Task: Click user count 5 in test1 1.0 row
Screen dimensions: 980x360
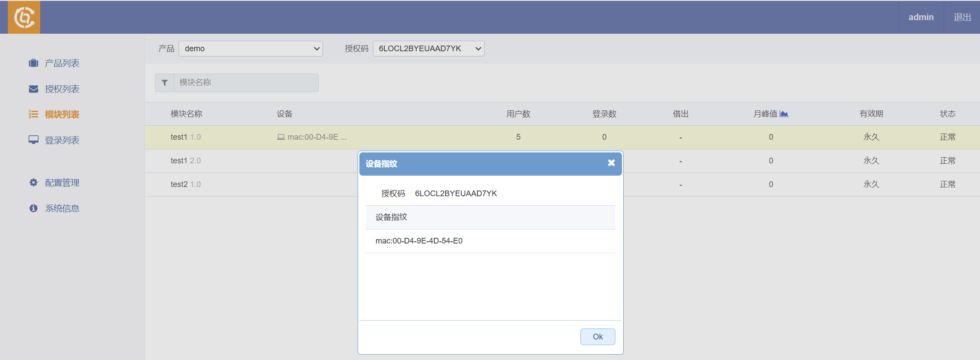Action: pos(518,137)
